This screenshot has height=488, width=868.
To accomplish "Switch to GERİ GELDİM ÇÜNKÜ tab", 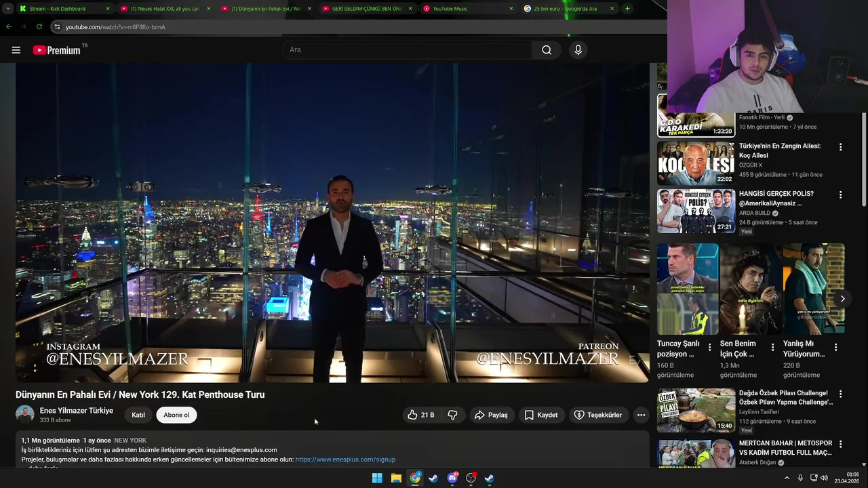I will pos(367,9).
